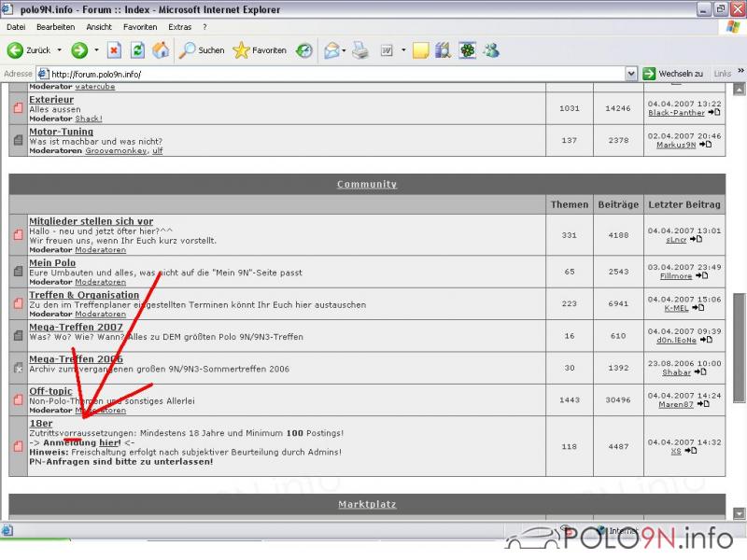
Task: Open the 18er forum link
Action: tap(41, 423)
